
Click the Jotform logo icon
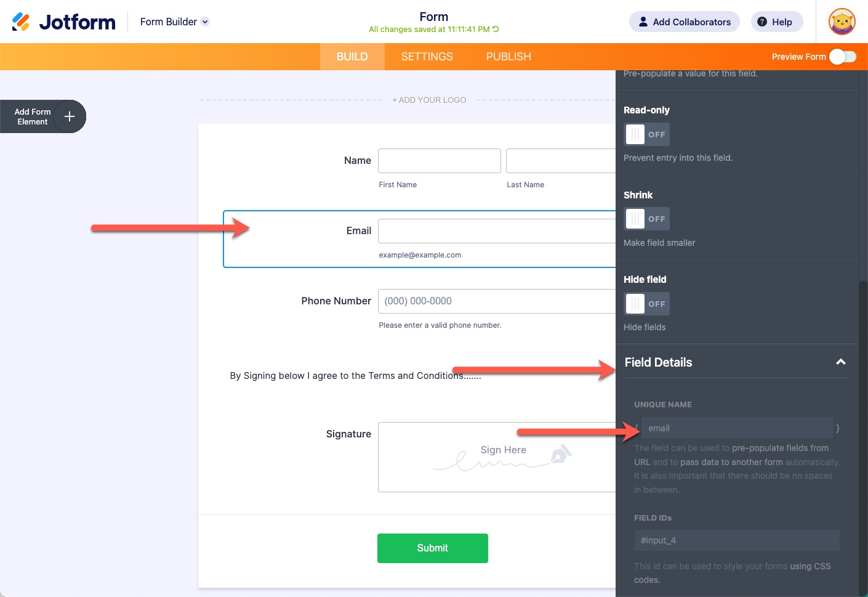pos(20,22)
